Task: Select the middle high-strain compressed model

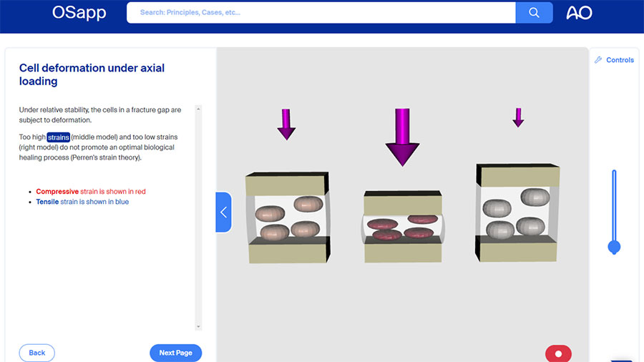Action: pyautogui.click(x=403, y=226)
